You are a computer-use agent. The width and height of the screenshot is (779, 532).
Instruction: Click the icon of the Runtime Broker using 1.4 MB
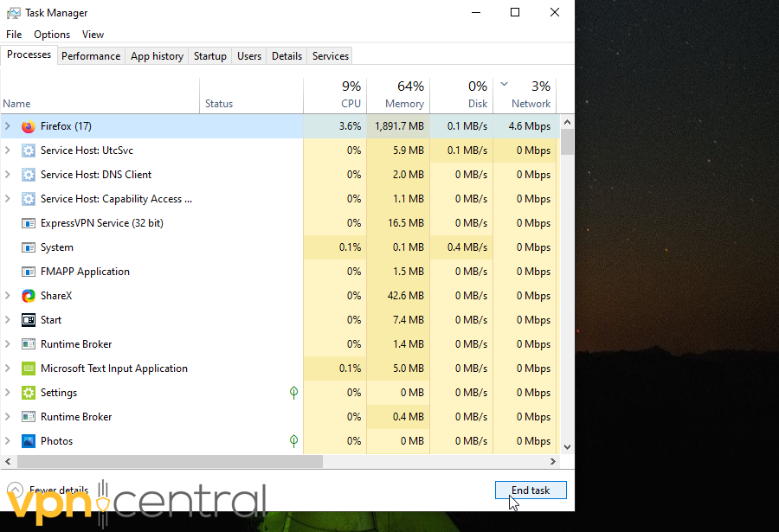(x=29, y=344)
